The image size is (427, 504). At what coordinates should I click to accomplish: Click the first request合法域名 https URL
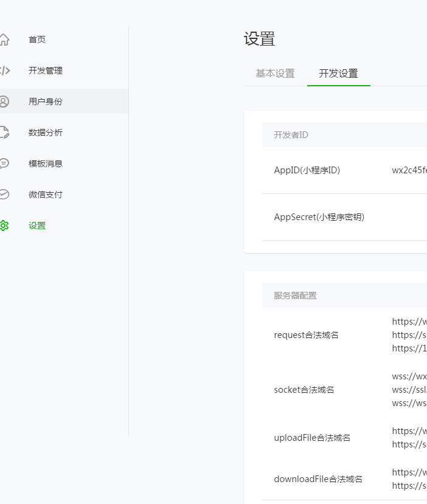(x=409, y=322)
